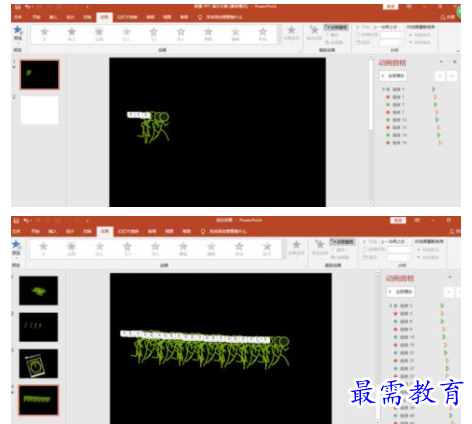This screenshot has height=424, width=472.
Task: Click Animation Painter in upper window ribbon
Action: 334,42
